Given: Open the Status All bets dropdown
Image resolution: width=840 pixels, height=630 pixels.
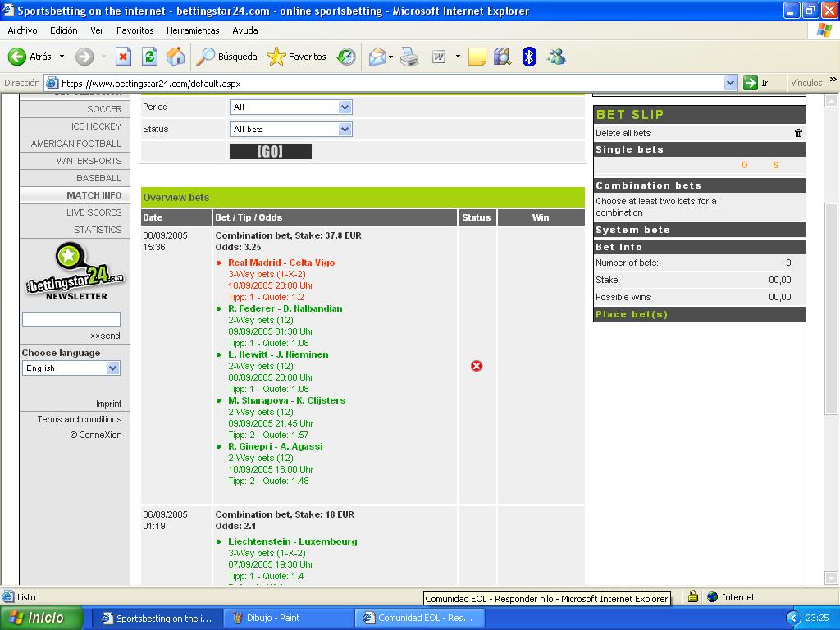Looking at the screenshot, I should [x=291, y=129].
